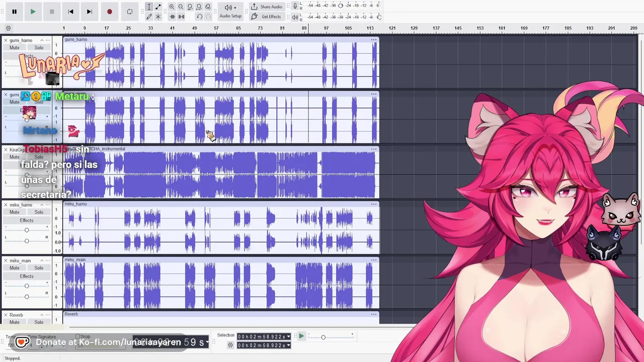The image size is (644, 362).
Task: Adjust miku_main gain slider
Action: coord(27,286)
